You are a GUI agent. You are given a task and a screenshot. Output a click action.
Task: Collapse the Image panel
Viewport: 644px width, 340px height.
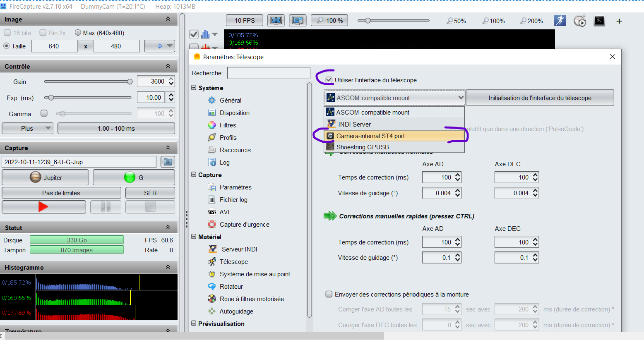click(x=168, y=19)
